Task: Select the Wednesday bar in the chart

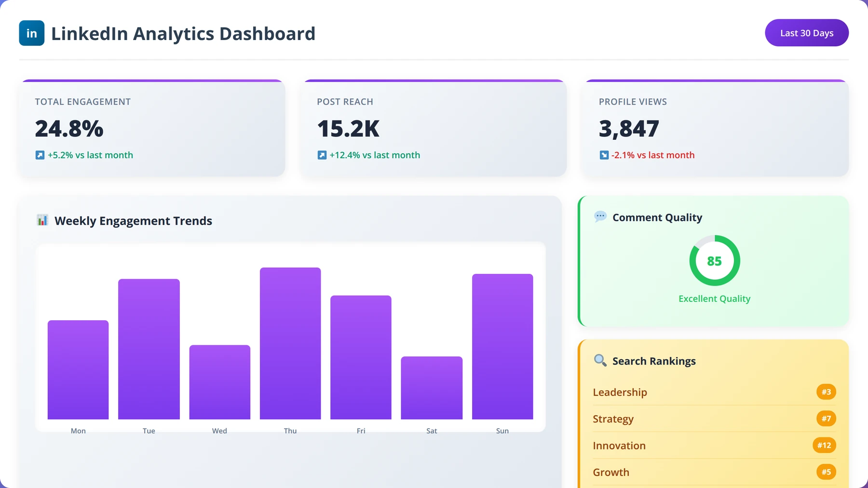Action: click(220, 382)
